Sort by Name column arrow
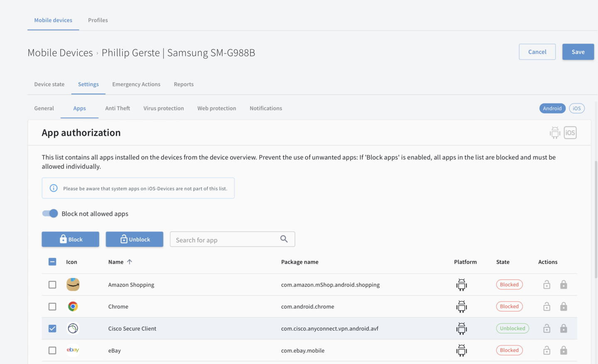The image size is (598, 364). click(130, 262)
